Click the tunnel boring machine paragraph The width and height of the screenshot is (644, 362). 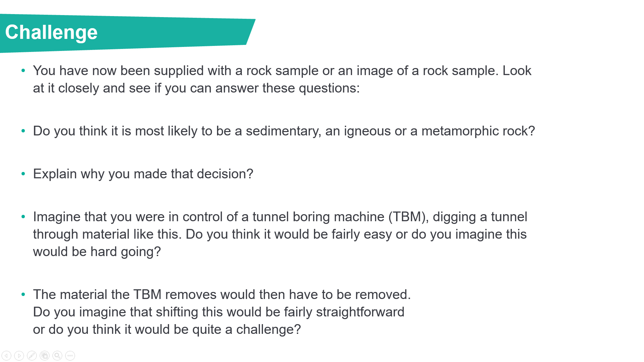pos(280,234)
